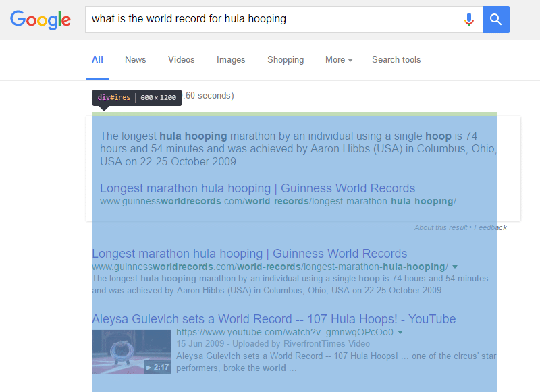Activate voice search microphone icon
540x392 pixels.
coord(468,20)
